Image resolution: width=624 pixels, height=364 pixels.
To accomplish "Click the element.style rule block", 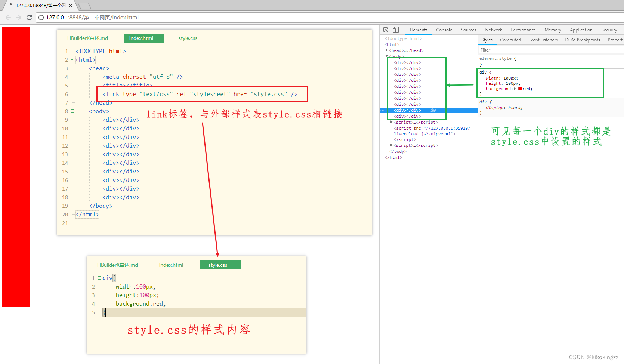I will (551, 61).
